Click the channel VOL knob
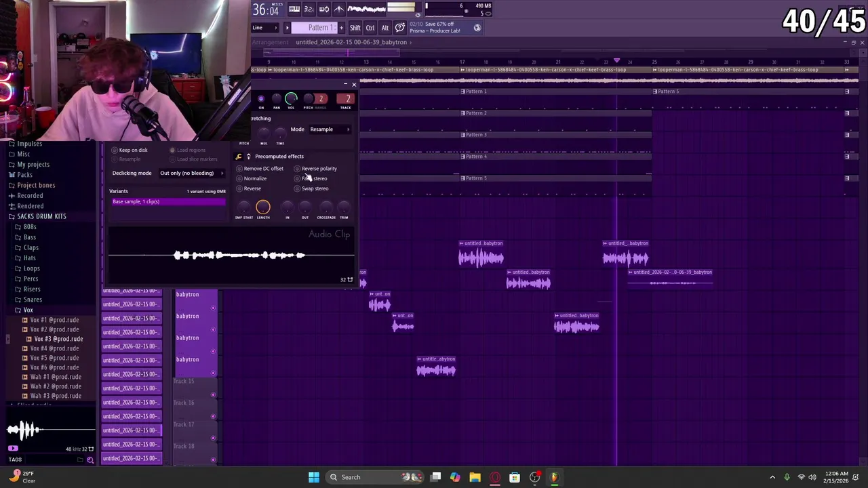The image size is (868, 488). (291, 99)
